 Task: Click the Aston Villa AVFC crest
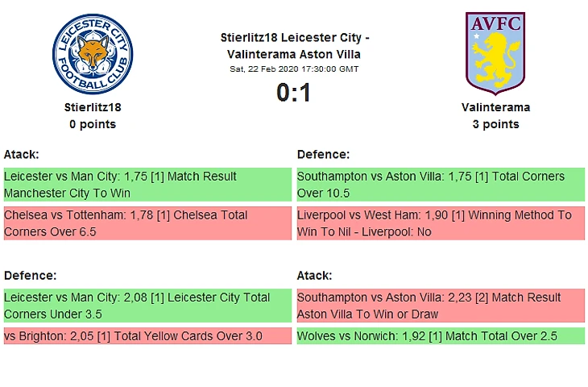click(495, 53)
